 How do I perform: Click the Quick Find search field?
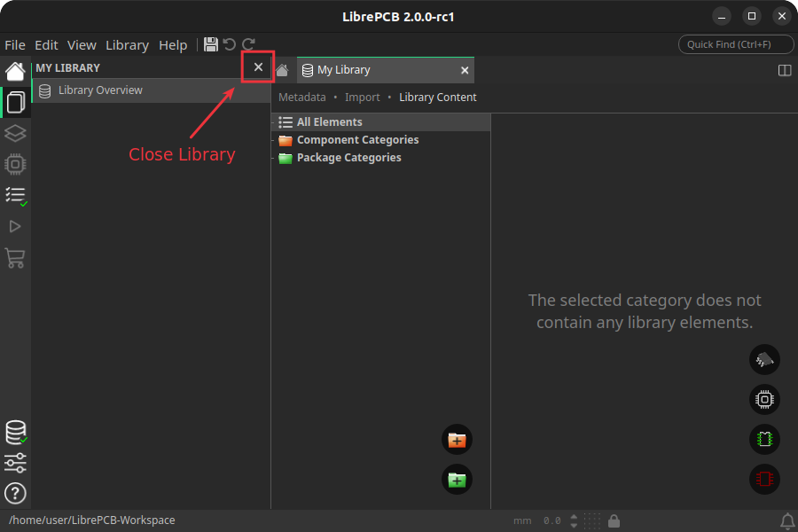(x=736, y=44)
